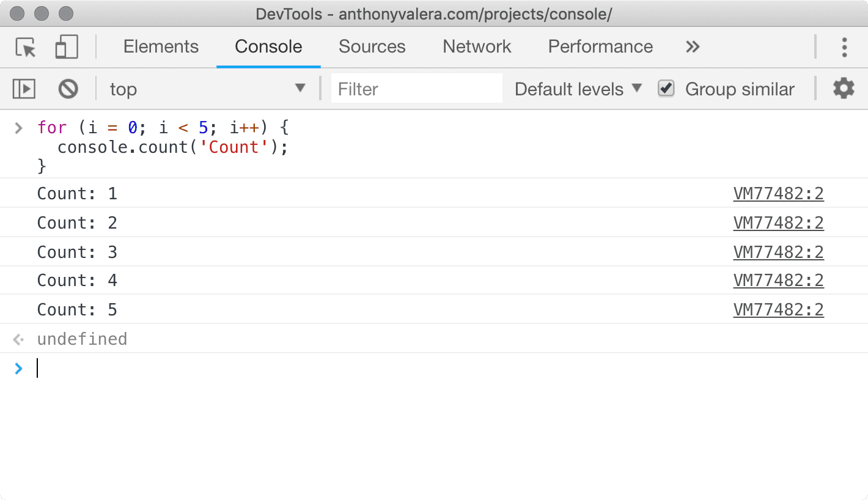Click the blue console prompt arrow
The image size is (868, 500).
[x=18, y=368]
